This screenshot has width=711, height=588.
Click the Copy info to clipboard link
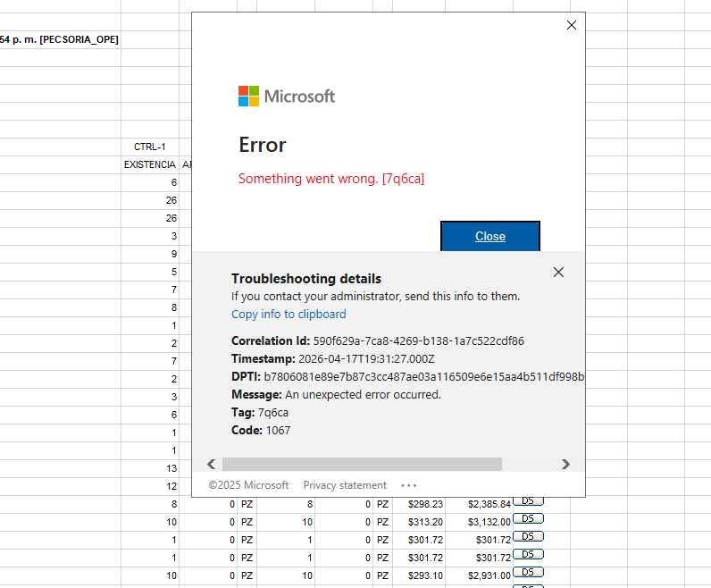click(289, 314)
